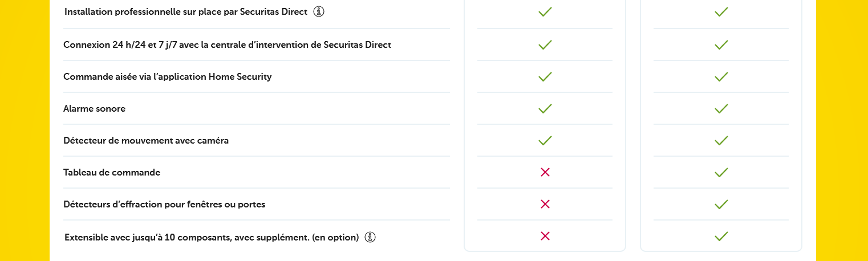868x261 pixels.
Task: Click the Connexion 24 h/24 feature text
Action: coord(227,44)
